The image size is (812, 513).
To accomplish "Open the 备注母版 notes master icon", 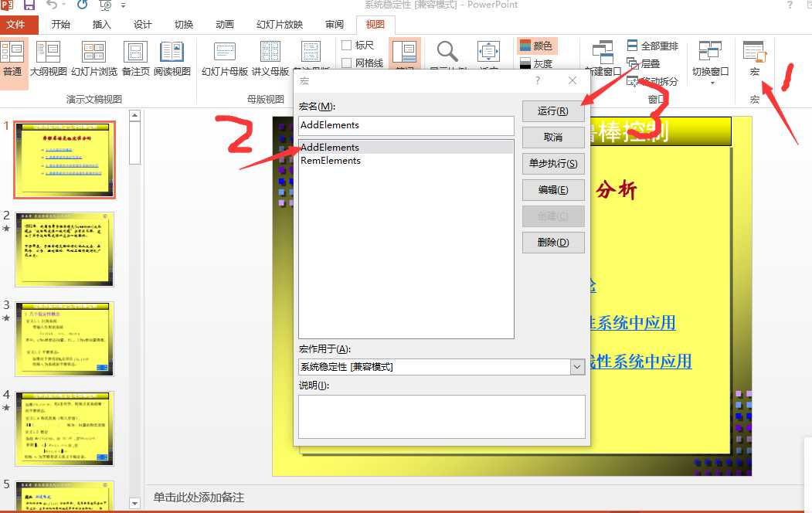I will coord(311,54).
